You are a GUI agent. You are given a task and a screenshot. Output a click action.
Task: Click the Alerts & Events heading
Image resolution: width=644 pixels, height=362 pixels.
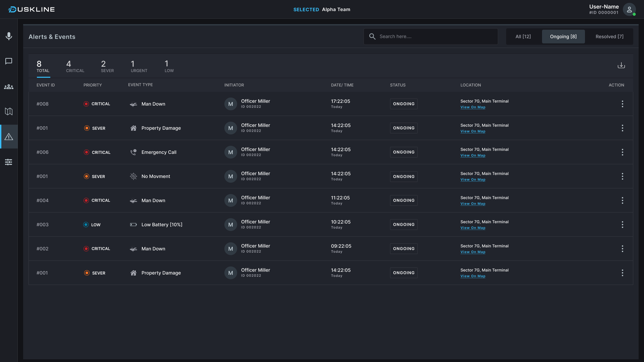[x=52, y=37]
